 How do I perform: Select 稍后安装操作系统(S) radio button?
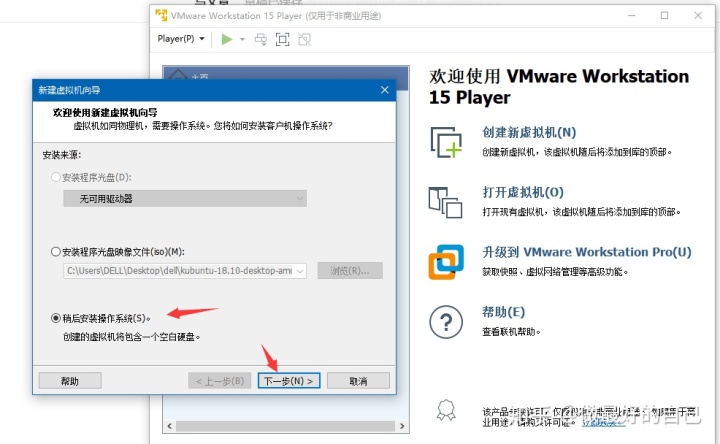(x=56, y=318)
